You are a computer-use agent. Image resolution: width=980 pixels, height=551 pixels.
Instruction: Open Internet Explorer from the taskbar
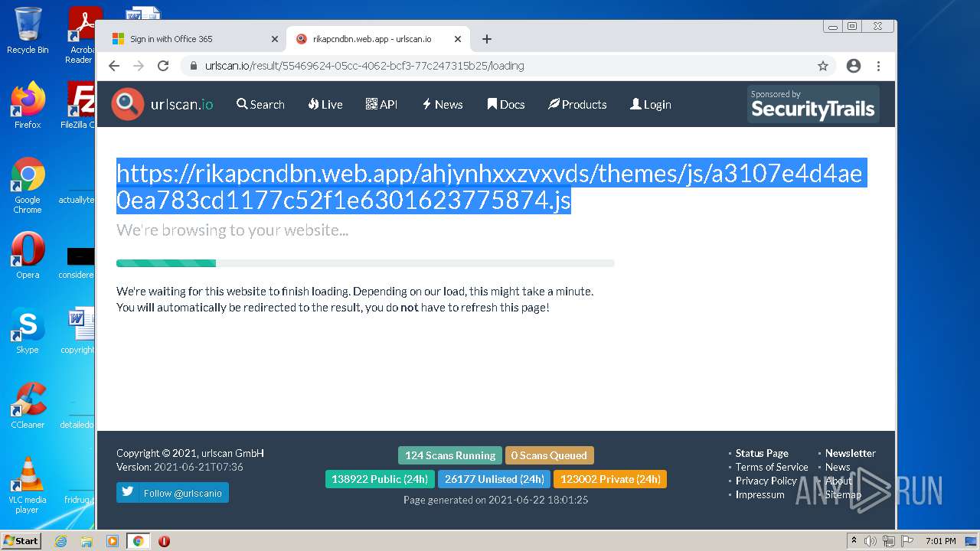point(60,541)
